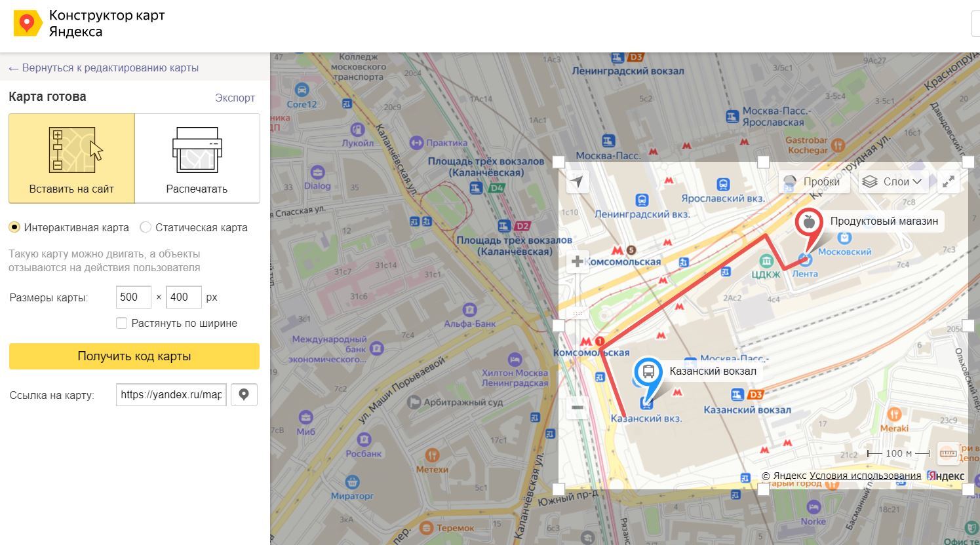Image resolution: width=980 pixels, height=545 pixels.
Task: Click the Теремок restaurant icon
Action: pyautogui.click(x=426, y=527)
